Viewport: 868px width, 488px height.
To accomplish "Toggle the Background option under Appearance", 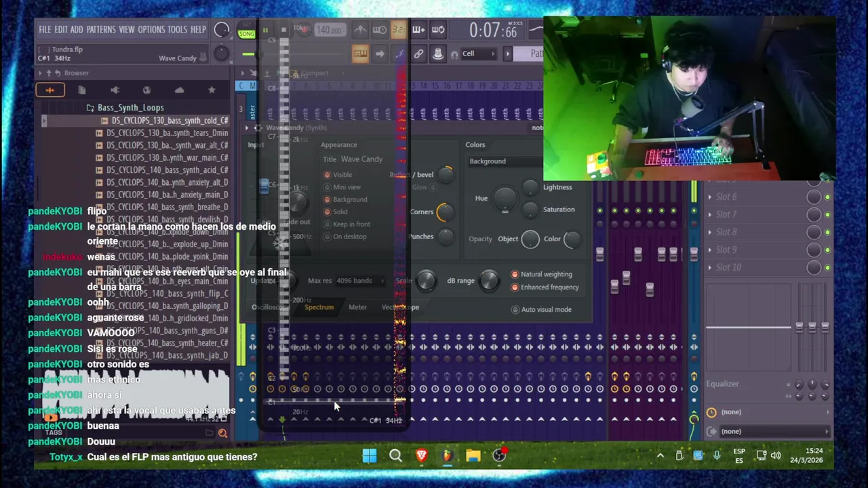I will 327,199.
